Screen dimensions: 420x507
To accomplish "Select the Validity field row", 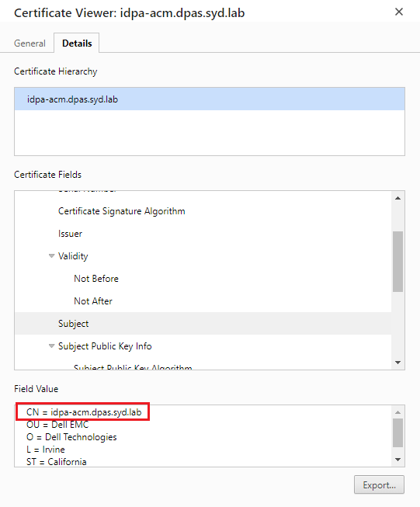I will [203, 256].
